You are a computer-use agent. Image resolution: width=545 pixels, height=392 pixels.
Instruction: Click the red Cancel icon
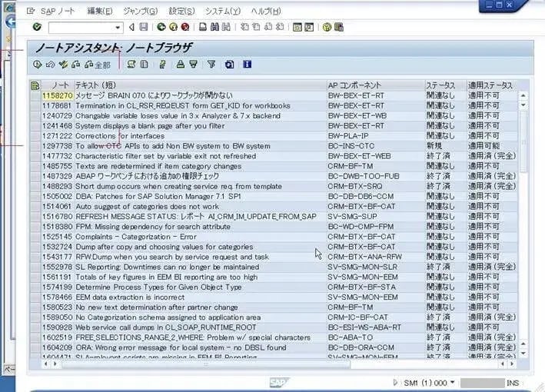tap(185, 27)
